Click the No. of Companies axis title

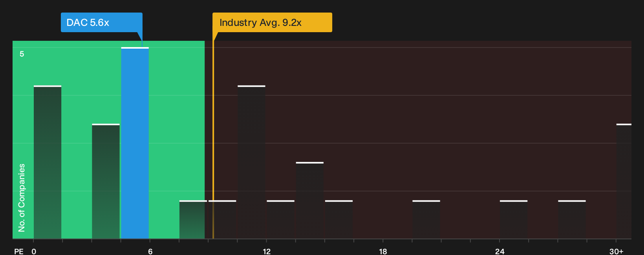(22, 197)
